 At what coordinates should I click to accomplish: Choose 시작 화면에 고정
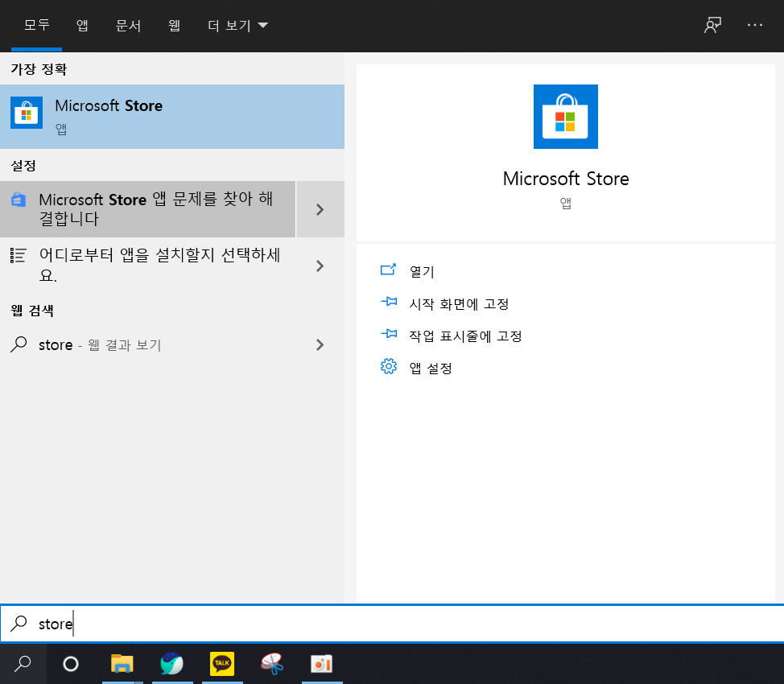click(x=459, y=304)
